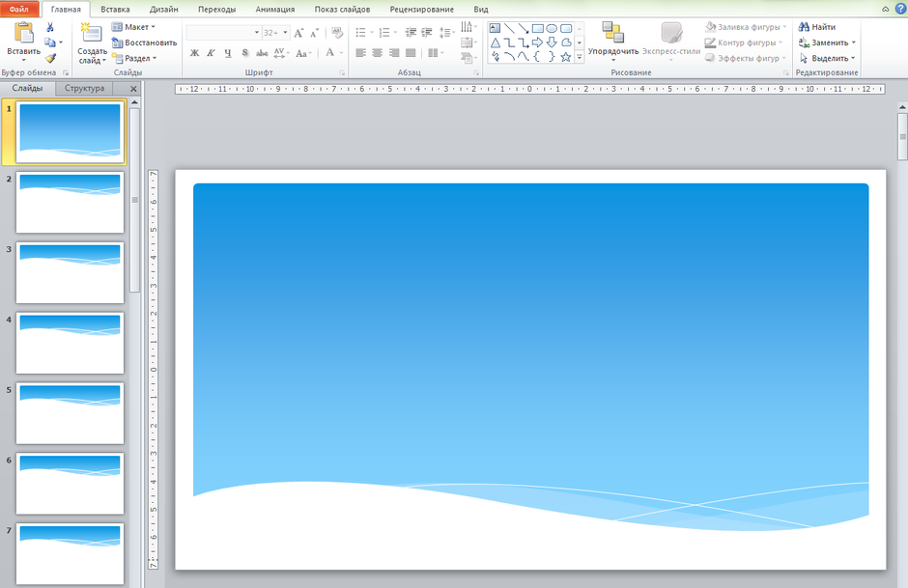Viewport: 908px width, 588px height.
Task: Click the Convert to SmartArt icon
Action: pos(467,58)
